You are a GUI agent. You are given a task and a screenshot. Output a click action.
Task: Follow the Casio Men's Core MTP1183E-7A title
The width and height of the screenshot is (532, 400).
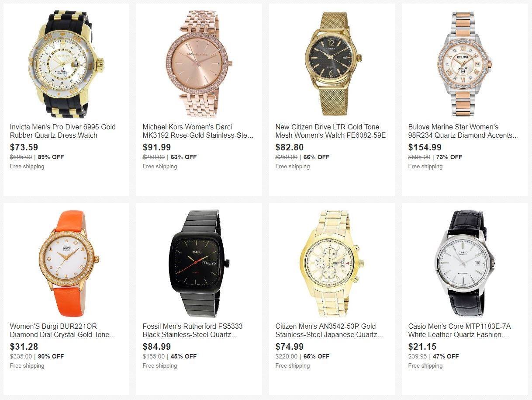pos(459,330)
